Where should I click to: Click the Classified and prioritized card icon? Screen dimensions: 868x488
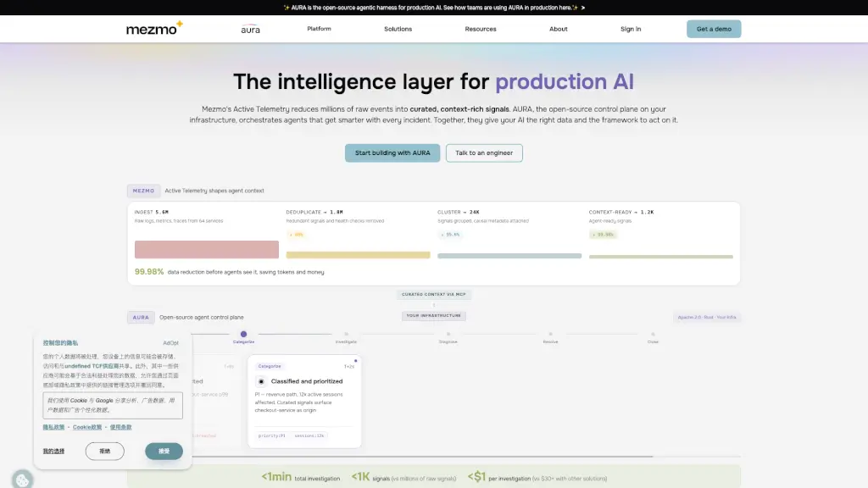click(x=261, y=381)
